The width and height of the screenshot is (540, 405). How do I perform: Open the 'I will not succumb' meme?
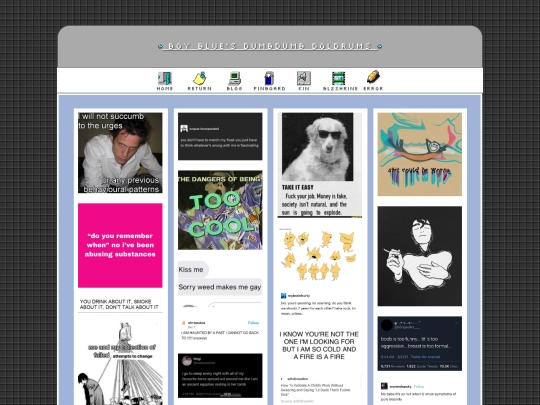pos(120,153)
